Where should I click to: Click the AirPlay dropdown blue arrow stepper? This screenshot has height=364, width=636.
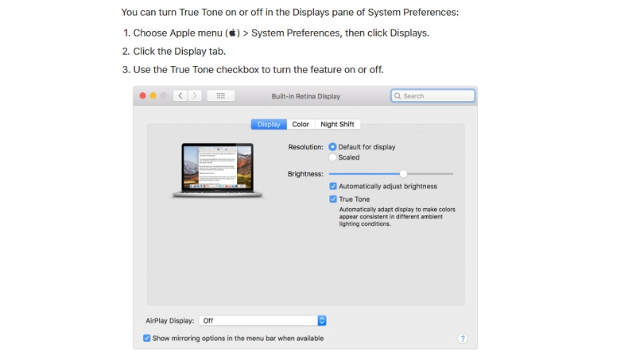point(322,320)
